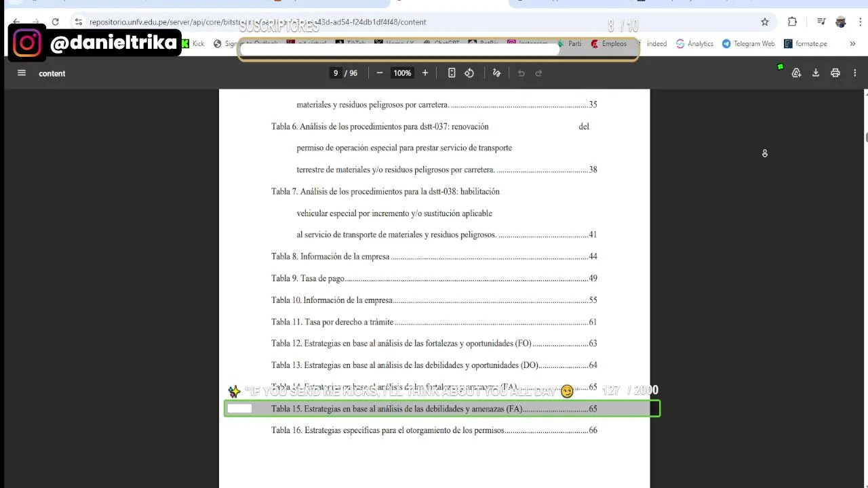868x488 pixels.
Task: Print the PDF document
Action: (x=835, y=73)
